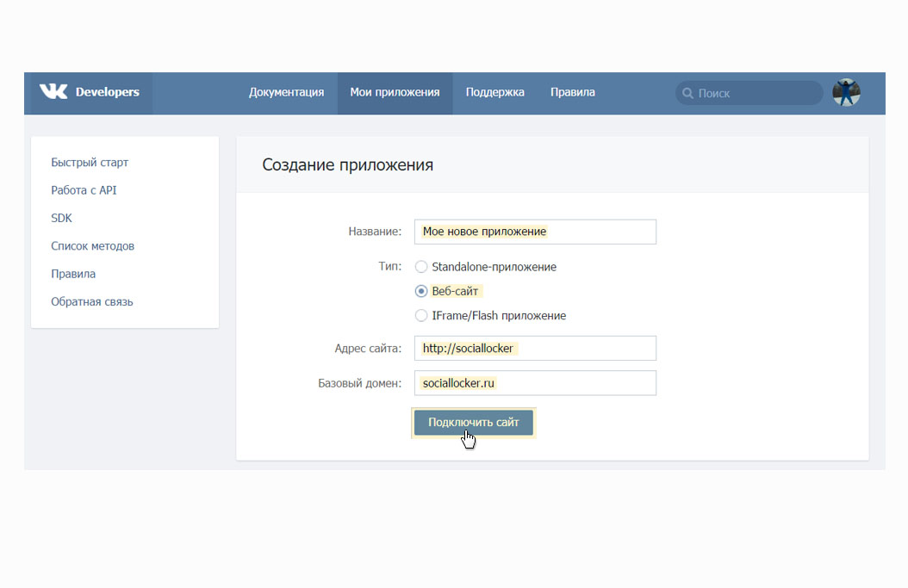
Task: Open Правила link in left sidebar
Action: tap(73, 274)
